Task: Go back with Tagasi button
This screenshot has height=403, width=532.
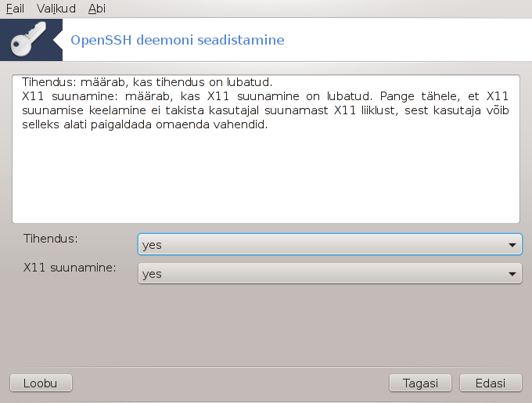Action: tap(420, 383)
